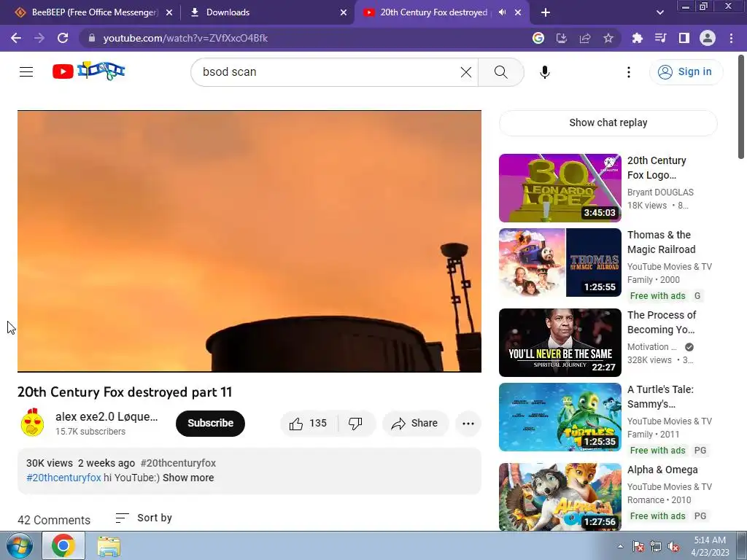This screenshot has height=560, width=747.
Task: Click the Chrome taskbar icon
Action: [x=63, y=545]
